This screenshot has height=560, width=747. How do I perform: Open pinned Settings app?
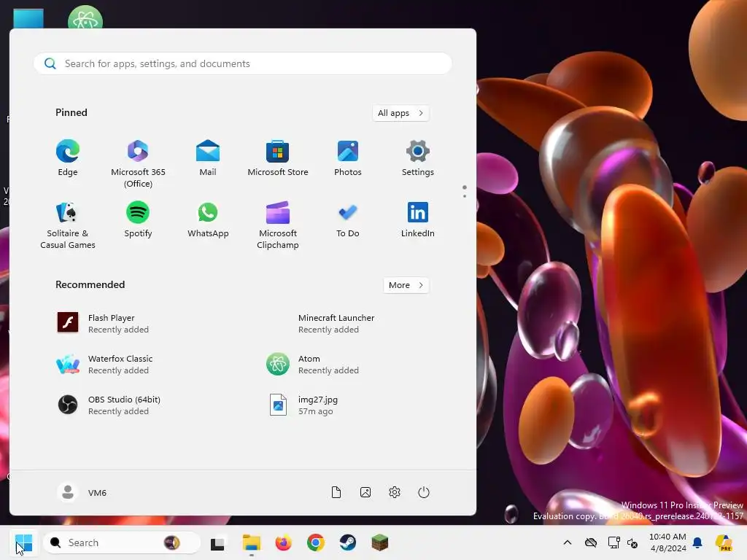(418, 158)
